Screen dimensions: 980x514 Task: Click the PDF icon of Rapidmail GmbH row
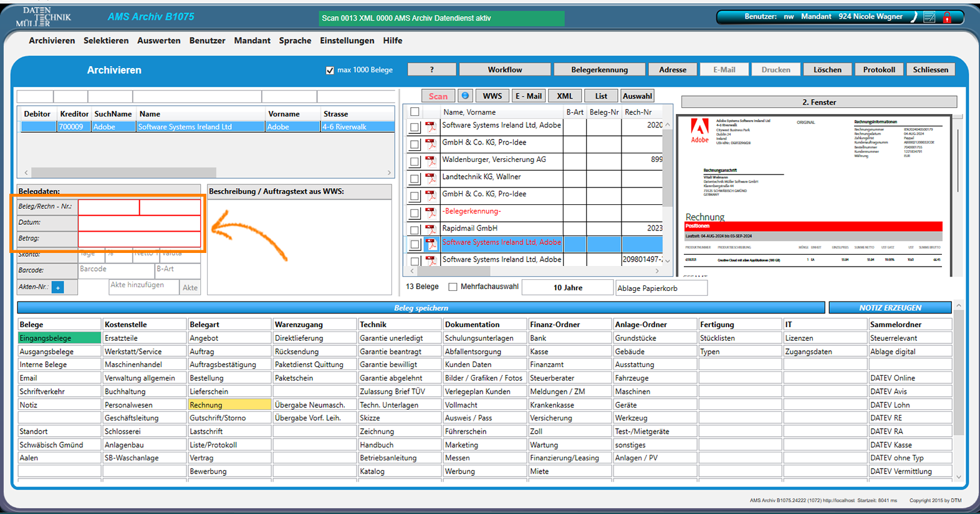(431, 230)
